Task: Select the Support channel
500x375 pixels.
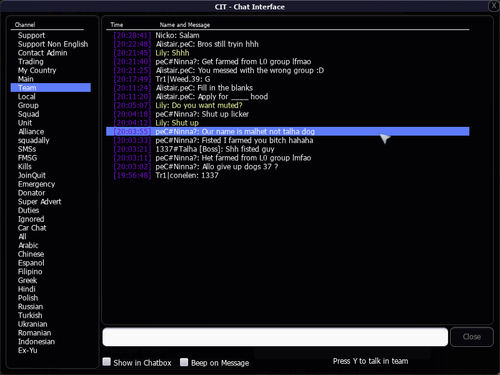Action: coord(31,35)
